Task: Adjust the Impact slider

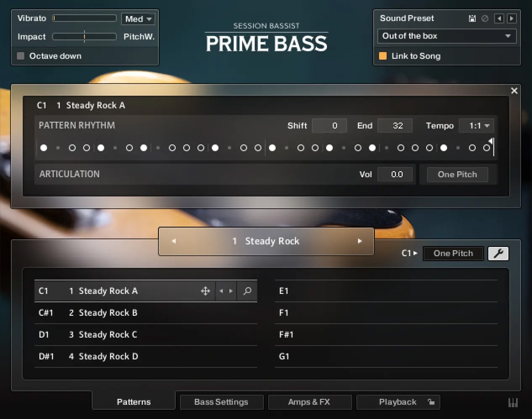Action: (x=84, y=37)
